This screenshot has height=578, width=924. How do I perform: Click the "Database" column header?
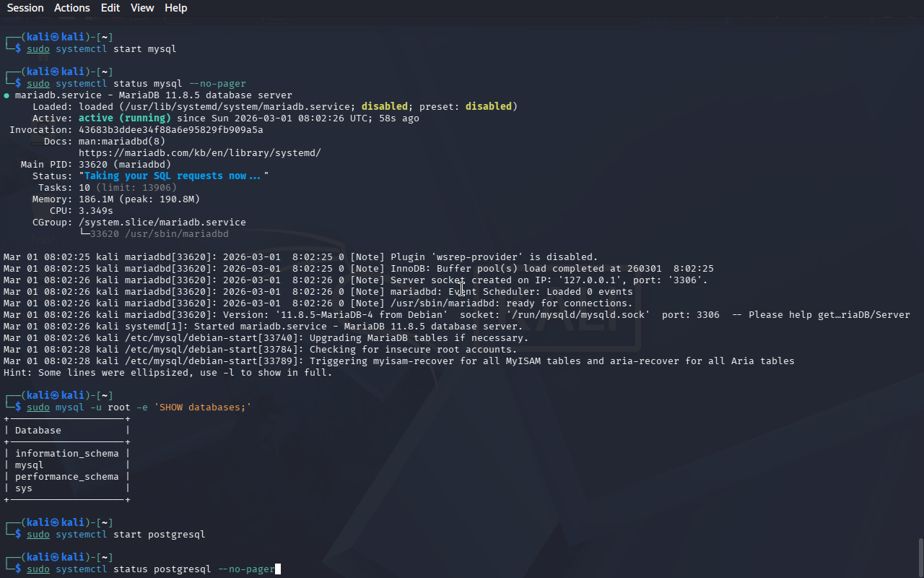[x=38, y=431]
